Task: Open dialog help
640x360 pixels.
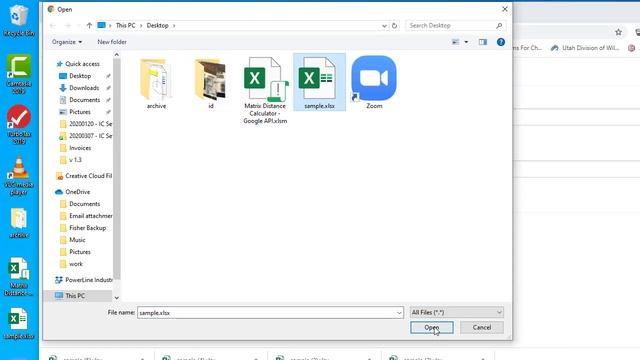Action: [501, 42]
